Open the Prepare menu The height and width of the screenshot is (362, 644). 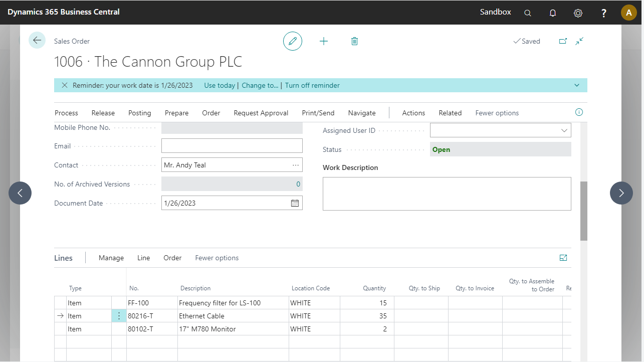pyautogui.click(x=176, y=113)
